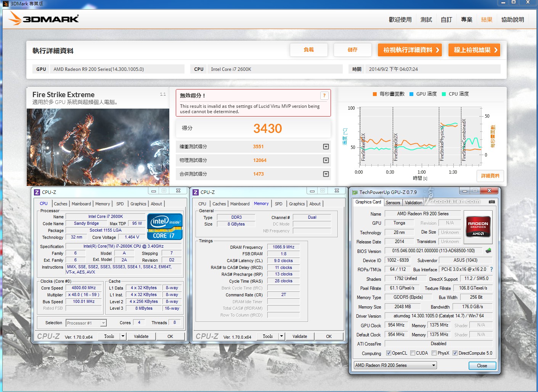
Task: Click the 詳細資料 button under the chart
Action: pos(490,176)
